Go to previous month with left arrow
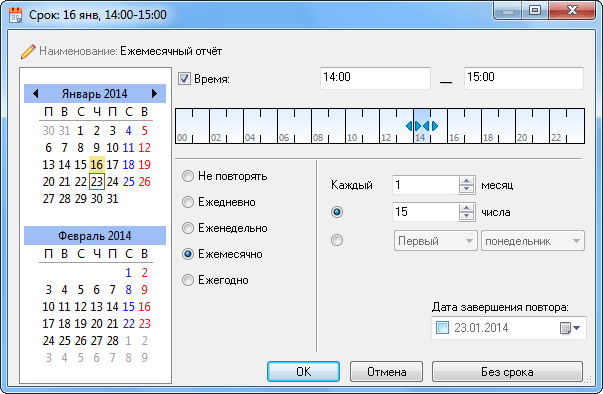The image size is (603, 394). click(36, 93)
